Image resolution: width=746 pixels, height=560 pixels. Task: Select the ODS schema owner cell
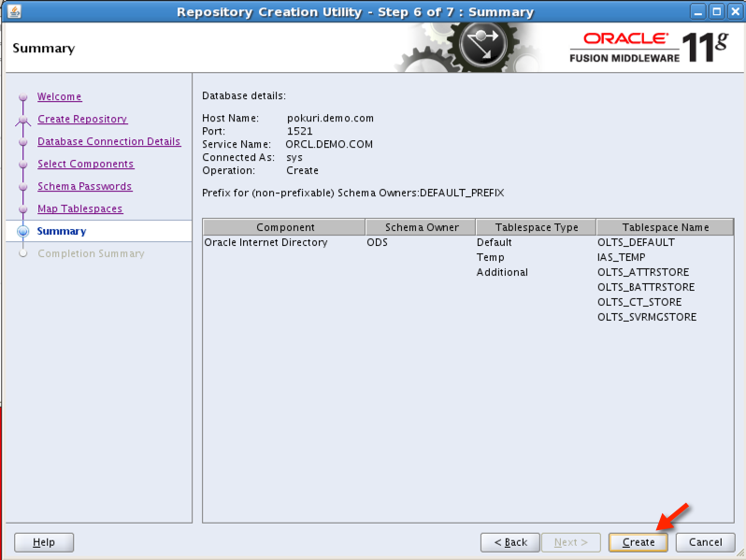tap(378, 242)
